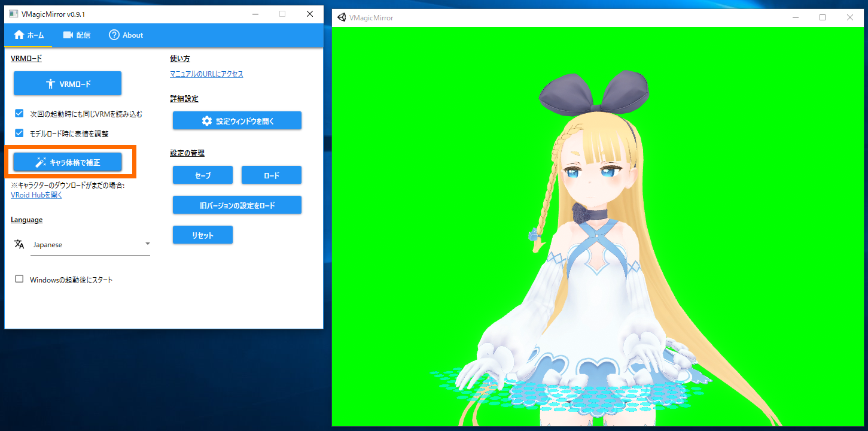Image resolution: width=868 pixels, height=431 pixels.
Task: Click the VMagicMirror v0.9.1 app icon
Action: click(13, 14)
